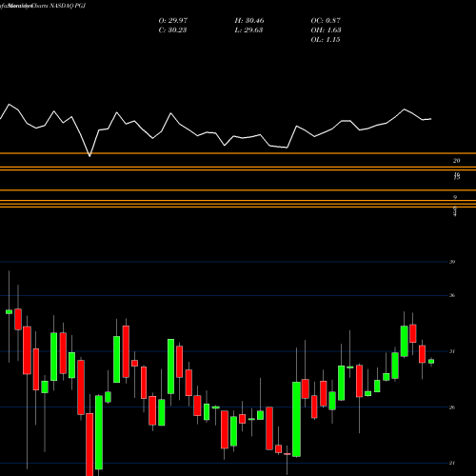Select the low price value L: 29.63
The image size is (476, 476).
[x=248, y=30]
